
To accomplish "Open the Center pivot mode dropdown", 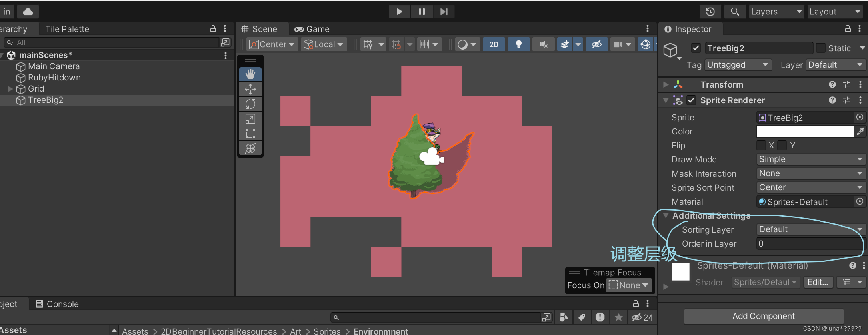I will click(x=272, y=44).
